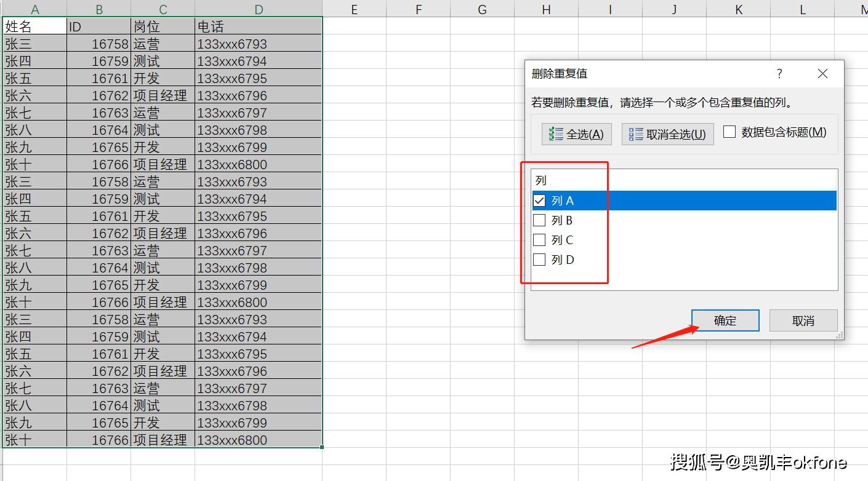
Task: Check the 列 C checkbox
Action: tap(539, 240)
